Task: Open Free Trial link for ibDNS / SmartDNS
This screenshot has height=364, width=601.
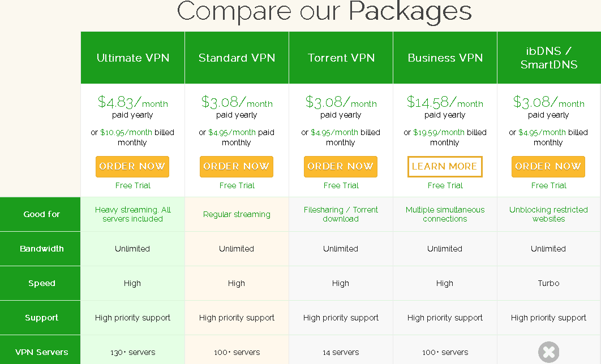Action: tap(548, 185)
